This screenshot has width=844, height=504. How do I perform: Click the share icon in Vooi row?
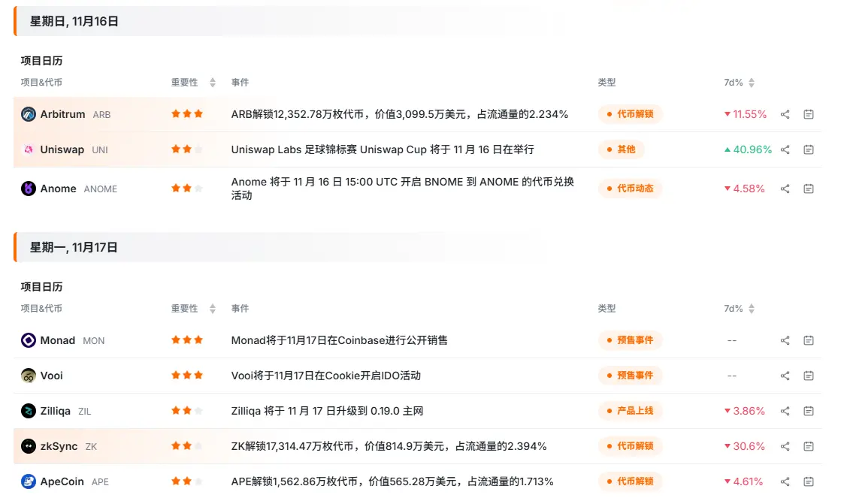[785, 376]
